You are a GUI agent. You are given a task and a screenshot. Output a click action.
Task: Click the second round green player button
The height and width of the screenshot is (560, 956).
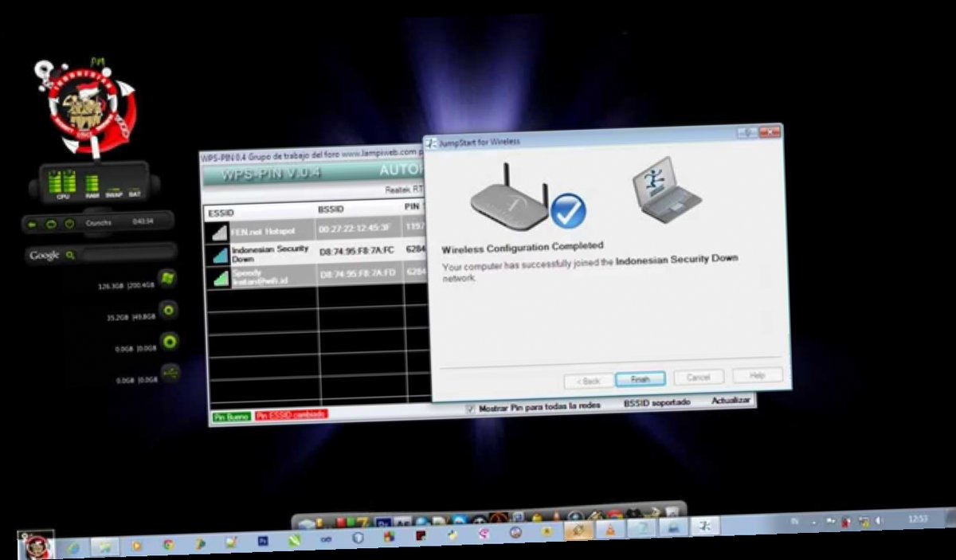pos(51,225)
